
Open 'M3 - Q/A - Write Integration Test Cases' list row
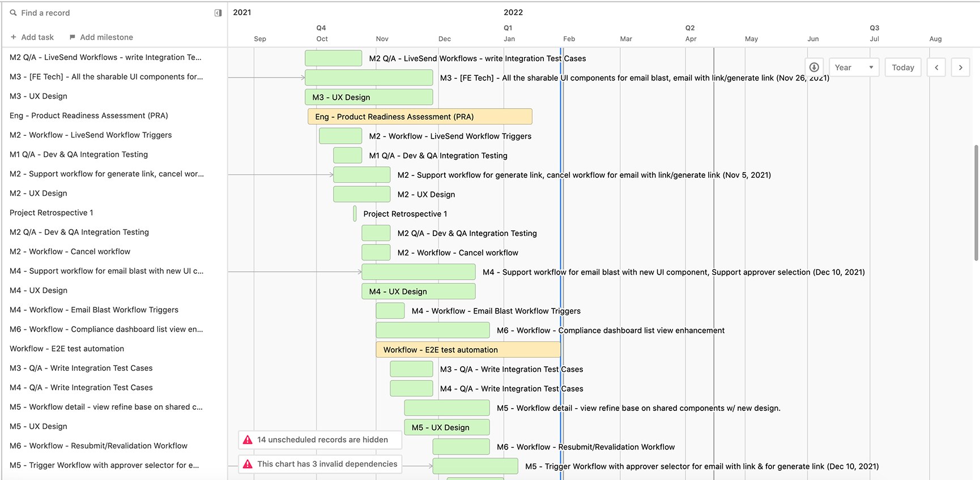click(x=114, y=368)
